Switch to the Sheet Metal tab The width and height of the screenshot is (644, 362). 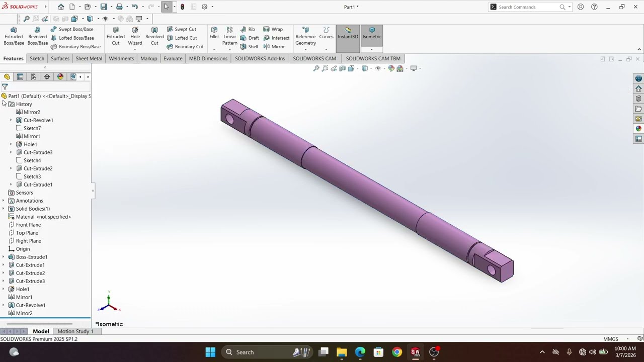tap(89, 58)
